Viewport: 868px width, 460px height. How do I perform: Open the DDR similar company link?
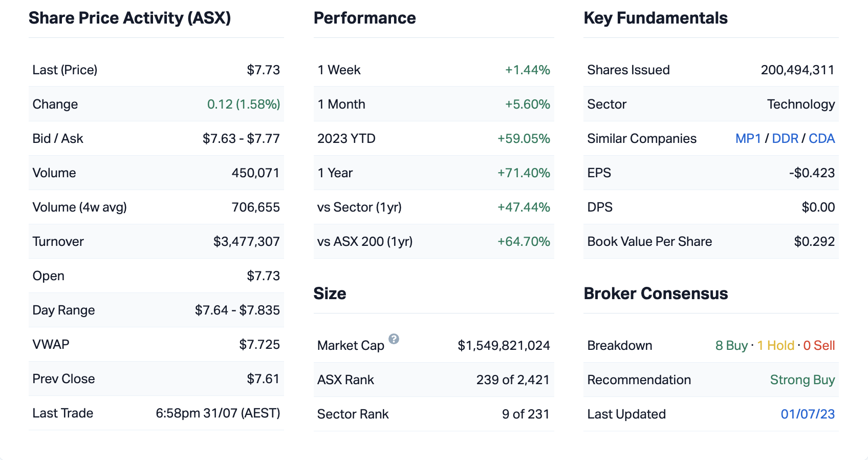pos(785,139)
